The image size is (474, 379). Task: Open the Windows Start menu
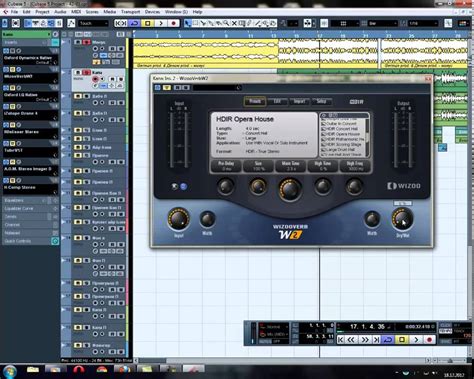click(9, 371)
